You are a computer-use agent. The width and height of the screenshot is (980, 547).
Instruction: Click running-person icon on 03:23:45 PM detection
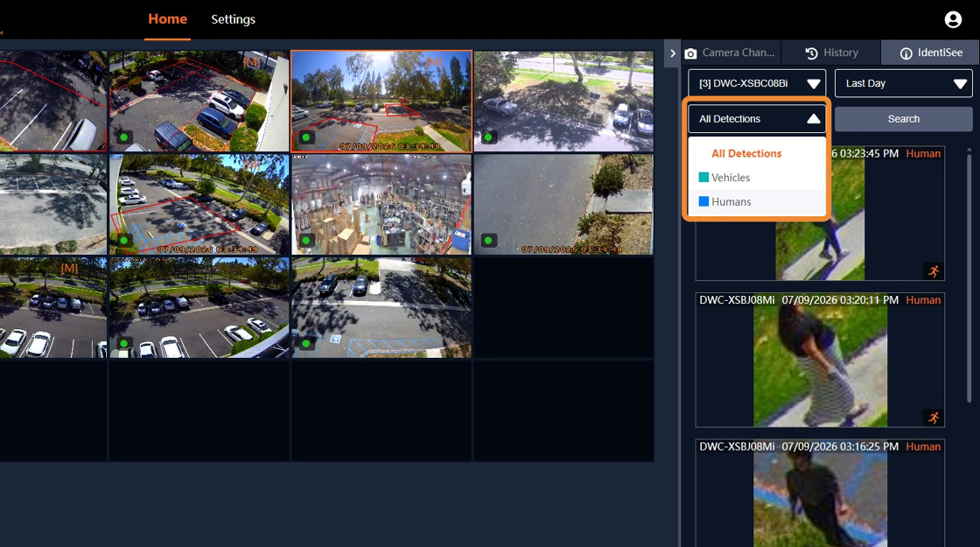click(x=933, y=271)
